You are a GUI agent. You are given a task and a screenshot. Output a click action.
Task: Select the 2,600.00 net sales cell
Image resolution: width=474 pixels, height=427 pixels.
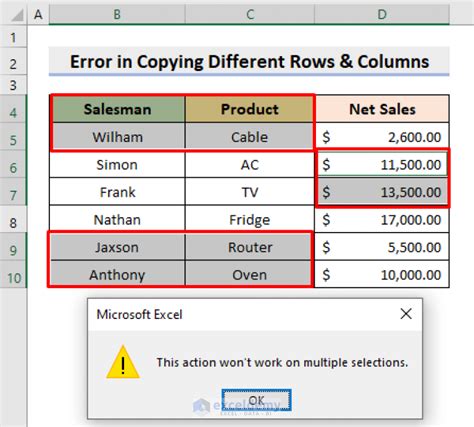(382, 137)
